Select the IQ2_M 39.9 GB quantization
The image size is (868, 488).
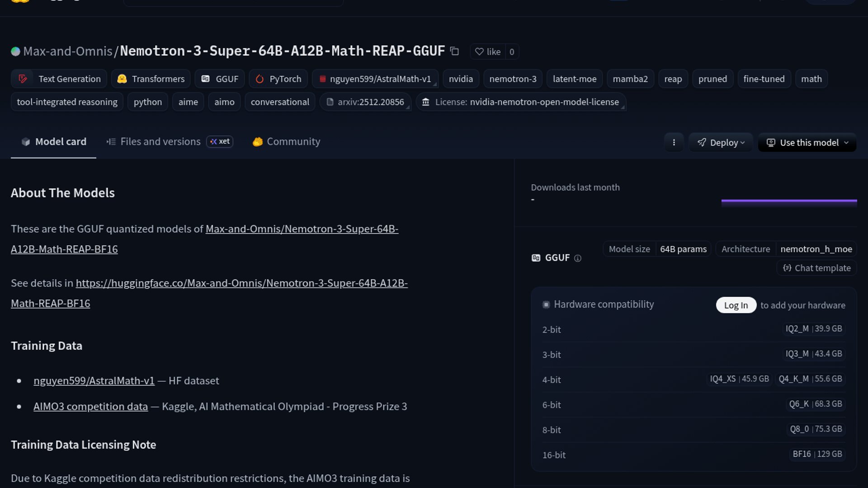pyautogui.click(x=813, y=328)
